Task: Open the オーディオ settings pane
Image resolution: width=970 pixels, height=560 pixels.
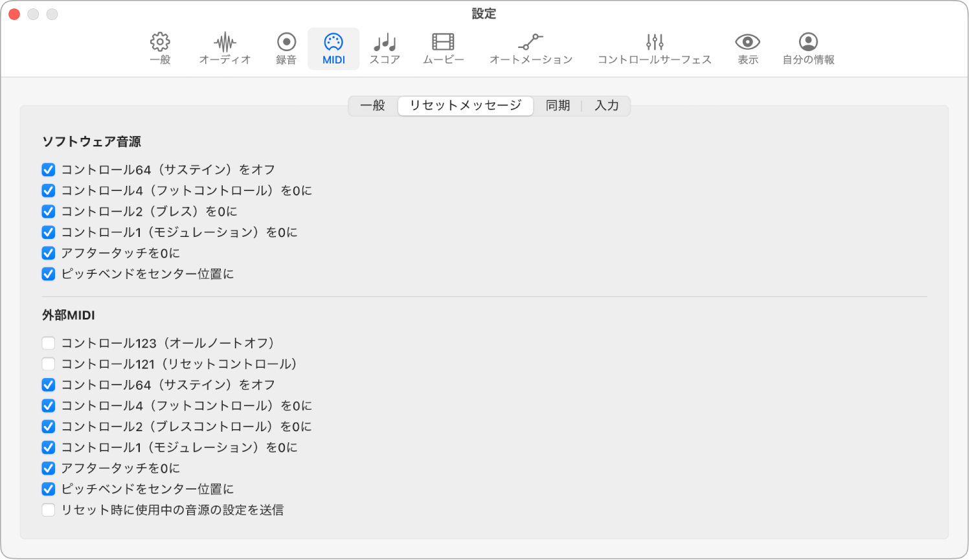Action: 225,48
